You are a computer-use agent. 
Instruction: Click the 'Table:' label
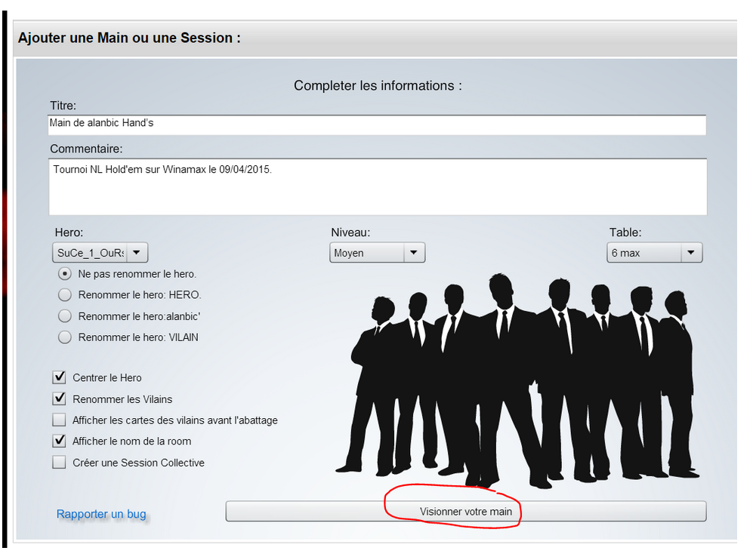pos(625,232)
